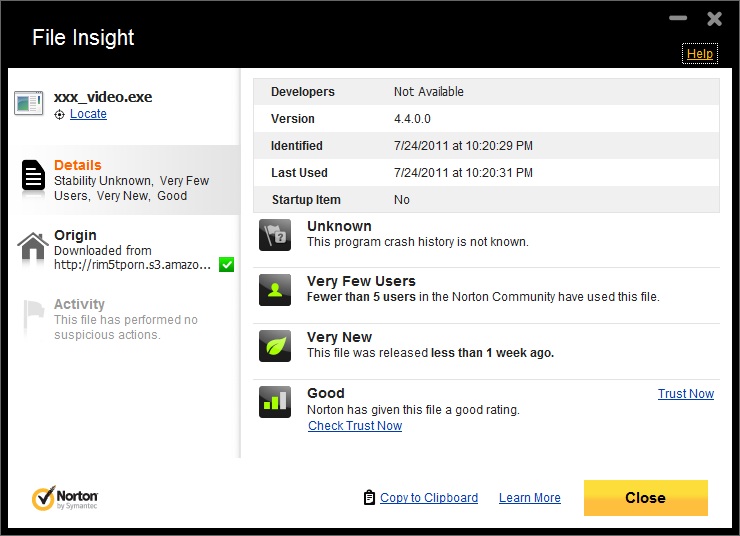The height and width of the screenshot is (536, 740).
Task: Click the clipboard icon next to Copy to Clipboard
Action: coord(369,498)
